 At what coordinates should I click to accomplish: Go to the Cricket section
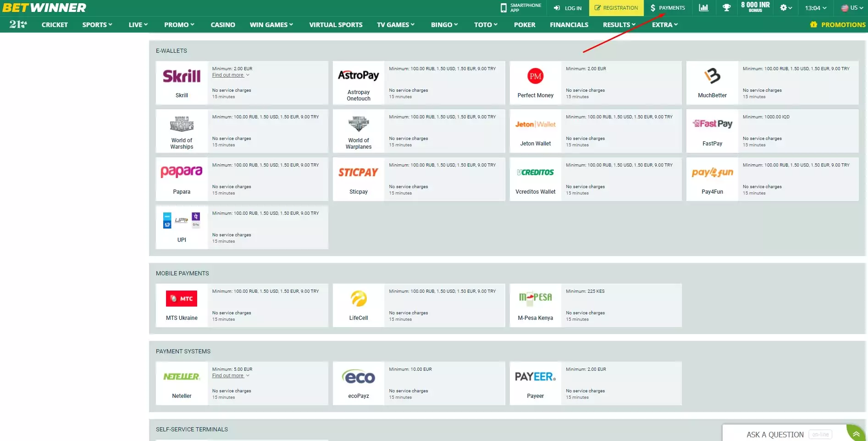(x=55, y=25)
